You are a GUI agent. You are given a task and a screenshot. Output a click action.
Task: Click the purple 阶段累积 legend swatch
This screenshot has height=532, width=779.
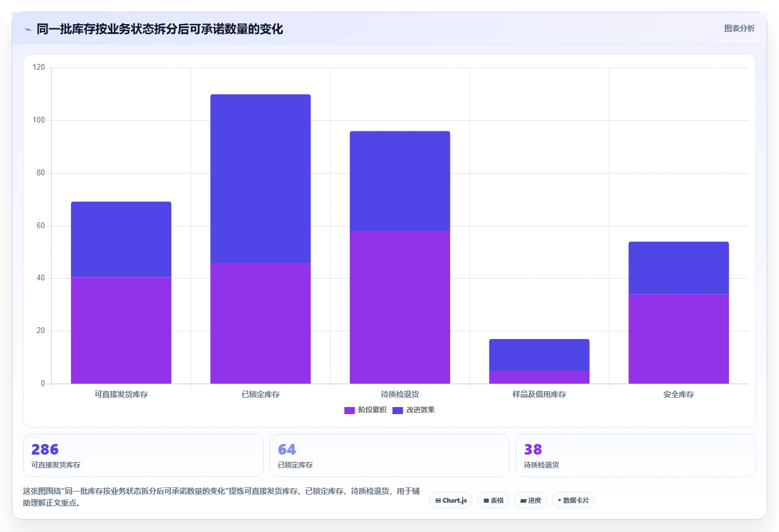tap(349, 410)
